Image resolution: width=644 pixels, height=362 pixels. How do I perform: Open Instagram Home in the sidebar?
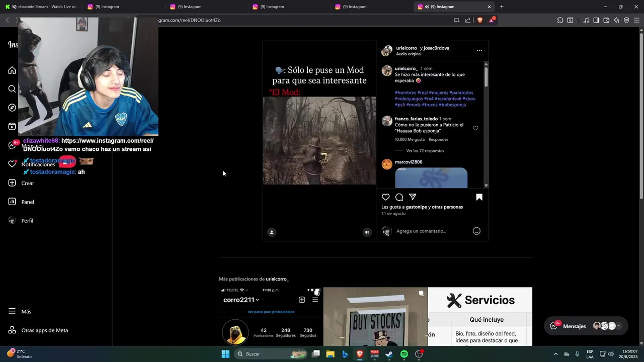(x=12, y=70)
